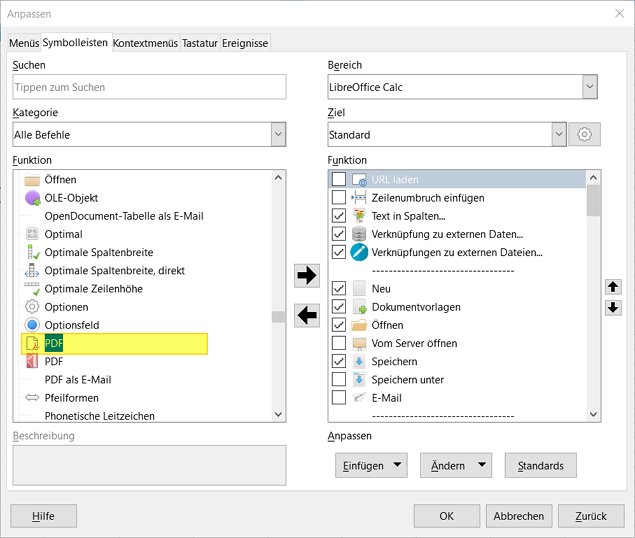This screenshot has width=635, height=538.
Task: Open the Ereignisse tab
Action: tap(245, 43)
